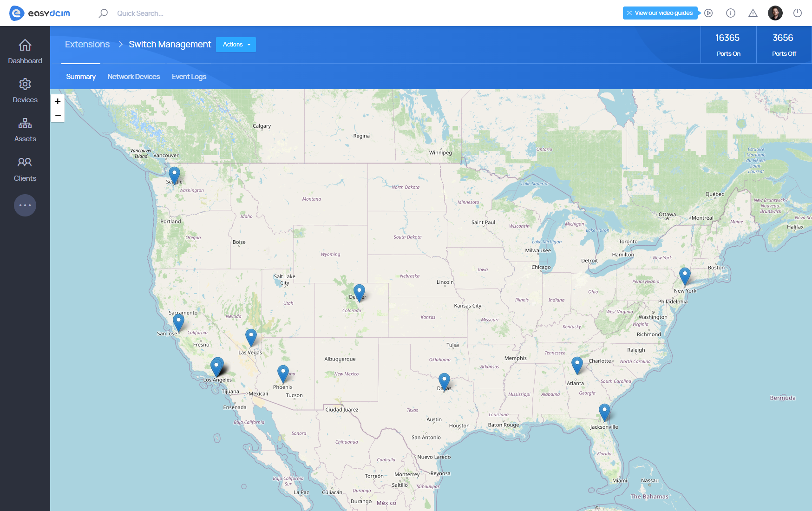Open the Actions dropdown
812x511 pixels.
tap(236, 45)
